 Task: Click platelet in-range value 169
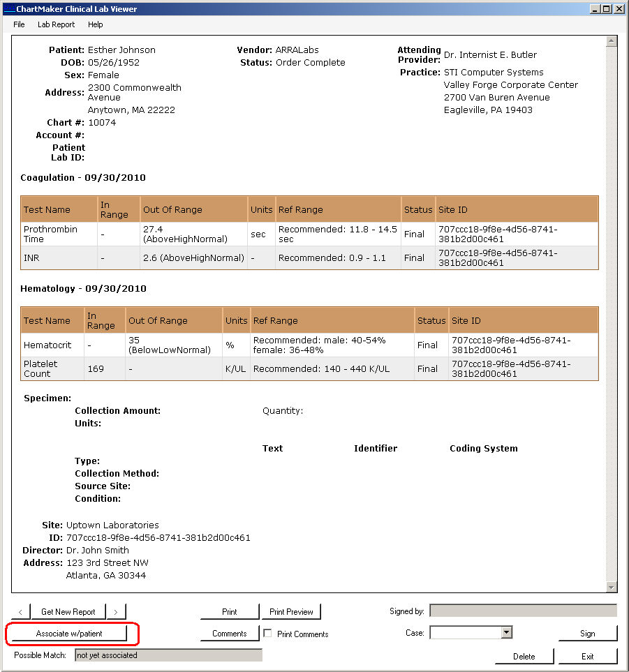[x=96, y=368]
